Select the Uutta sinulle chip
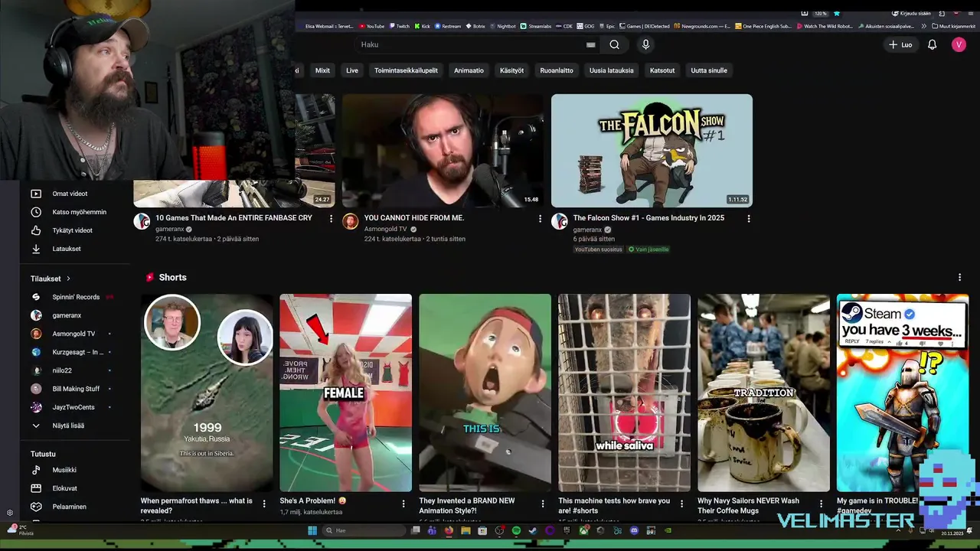 point(709,70)
